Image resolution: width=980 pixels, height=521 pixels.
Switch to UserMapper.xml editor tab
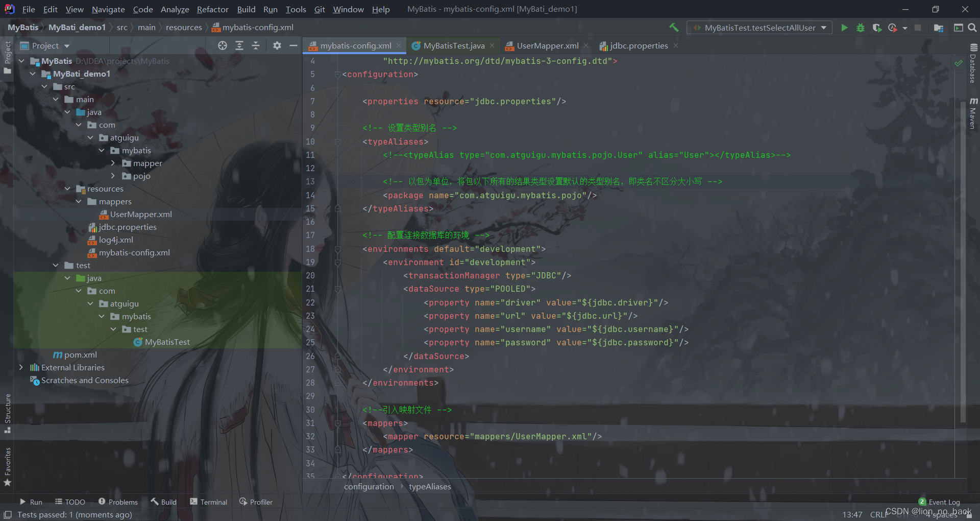point(547,46)
